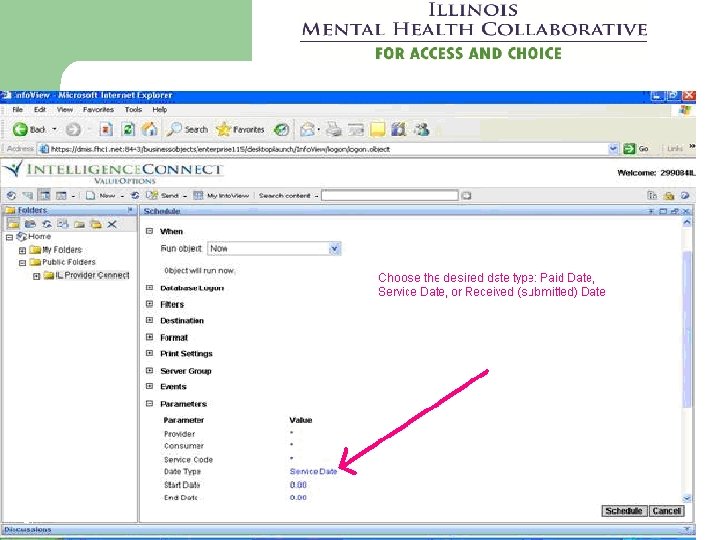Collapse the Parameters section
720x540 pixels.
pyautogui.click(x=149, y=404)
